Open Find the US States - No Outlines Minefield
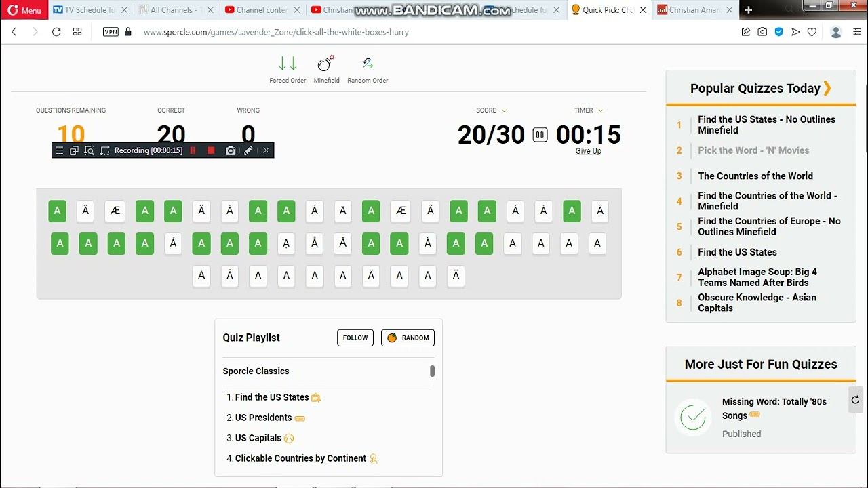This screenshot has height=488, width=868. tap(766, 125)
